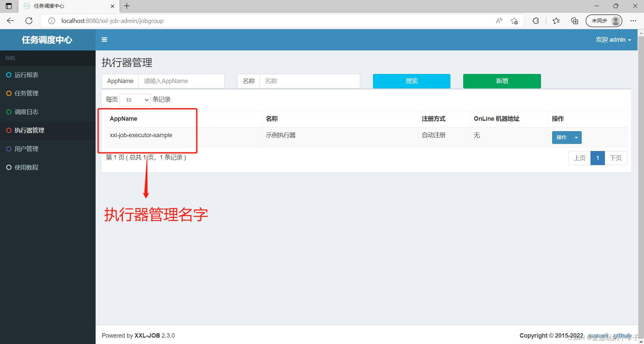Open the browser settings ellipsis menu
This screenshot has height=344, width=644.
tap(633, 21)
